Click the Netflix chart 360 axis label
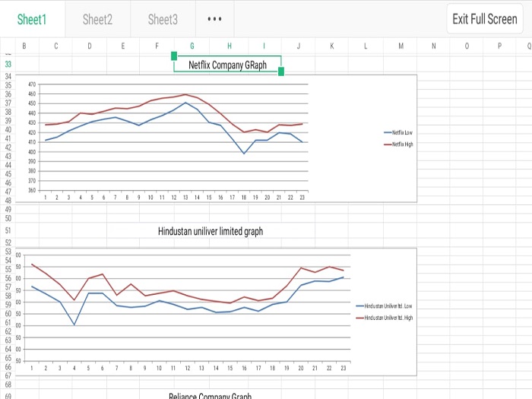Viewport: 532px width, 399px height. click(32, 190)
